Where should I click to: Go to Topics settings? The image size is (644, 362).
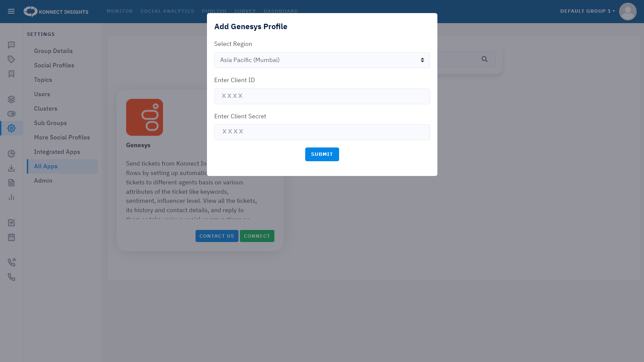(x=43, y=80)
